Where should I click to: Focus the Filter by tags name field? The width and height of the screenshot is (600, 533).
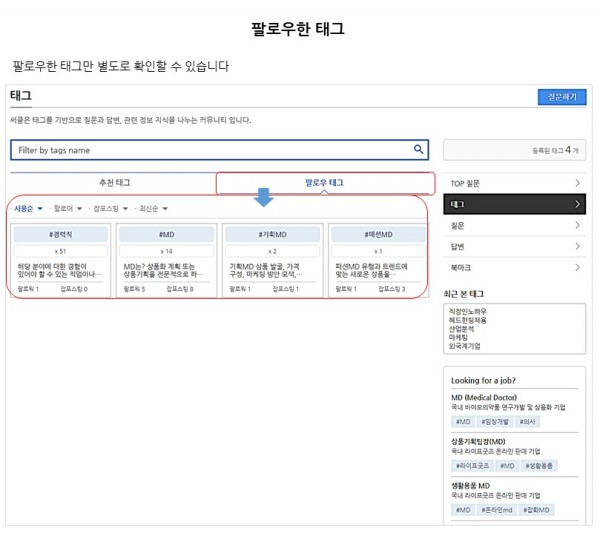point(210,150)
